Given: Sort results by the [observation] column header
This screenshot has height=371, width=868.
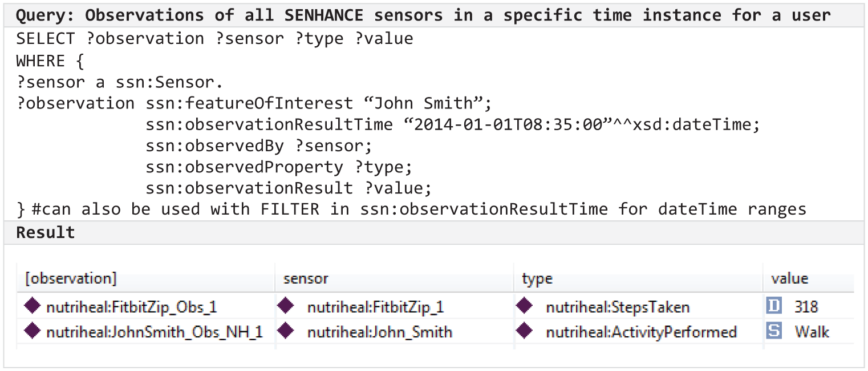Looking at the screenshot, I should [x=146, y=278].
